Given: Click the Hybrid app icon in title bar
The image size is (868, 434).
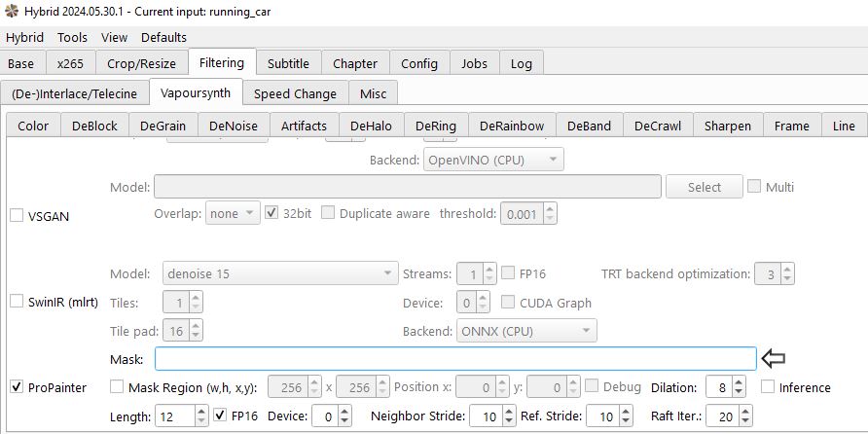Looking at the screenshot, I should tap(11, 11).
